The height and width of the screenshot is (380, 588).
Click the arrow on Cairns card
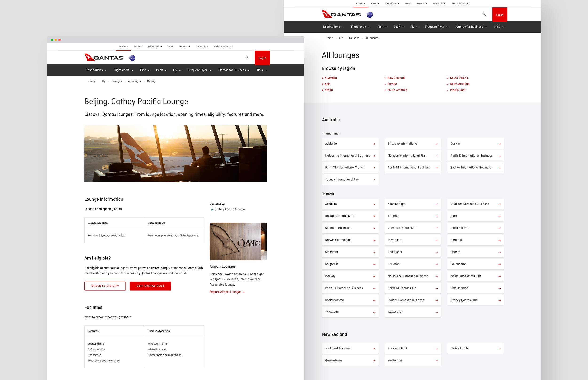tap(499, 216)
